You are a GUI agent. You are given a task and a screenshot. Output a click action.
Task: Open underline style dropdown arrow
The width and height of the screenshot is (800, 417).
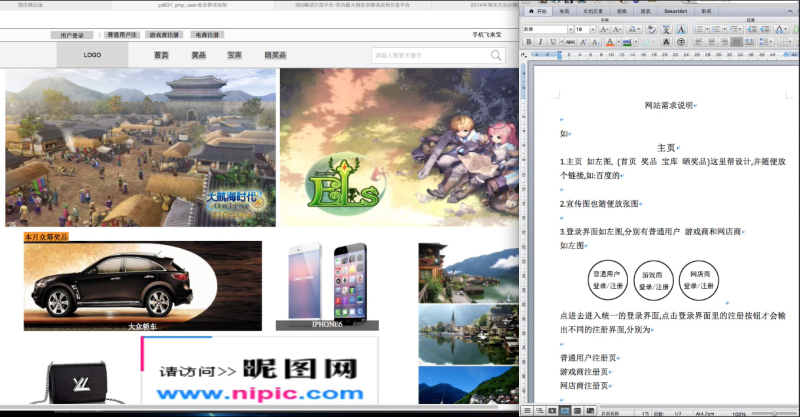pyautogui.click(x=562, y=42)
